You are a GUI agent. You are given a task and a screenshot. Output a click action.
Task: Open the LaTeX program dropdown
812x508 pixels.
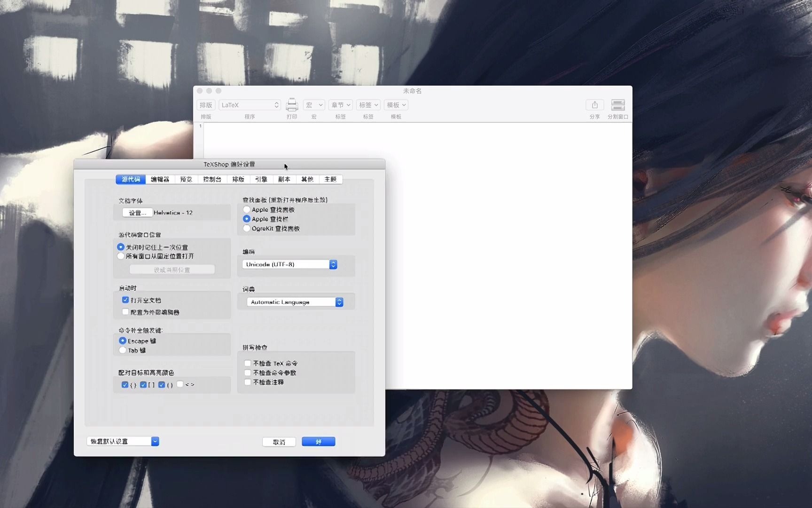[250, 105]
